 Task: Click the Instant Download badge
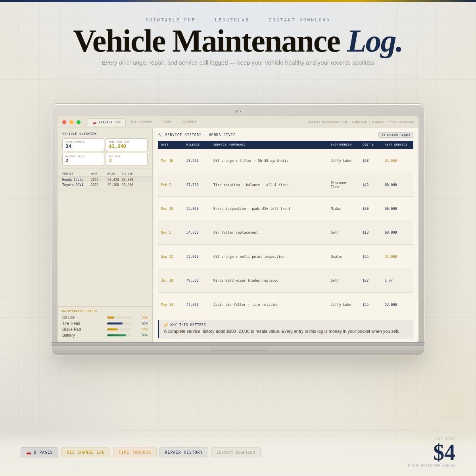[x=236, y=453]
